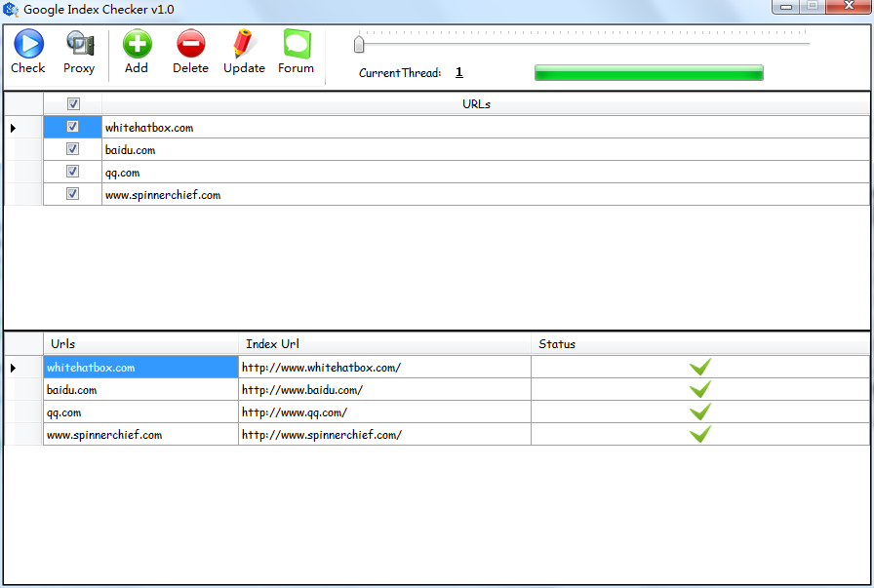Image resolution: width=874 pixels, height=588 pixels.
Task: Open the Forum chat icon
Action: pyautogui.click(x=296, y=45)
